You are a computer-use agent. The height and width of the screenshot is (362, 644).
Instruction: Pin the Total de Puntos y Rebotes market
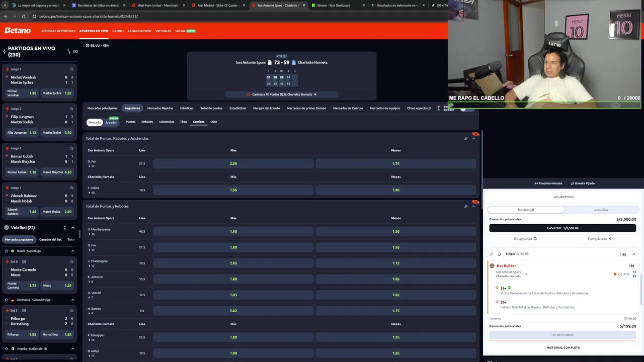pos(466,206)
